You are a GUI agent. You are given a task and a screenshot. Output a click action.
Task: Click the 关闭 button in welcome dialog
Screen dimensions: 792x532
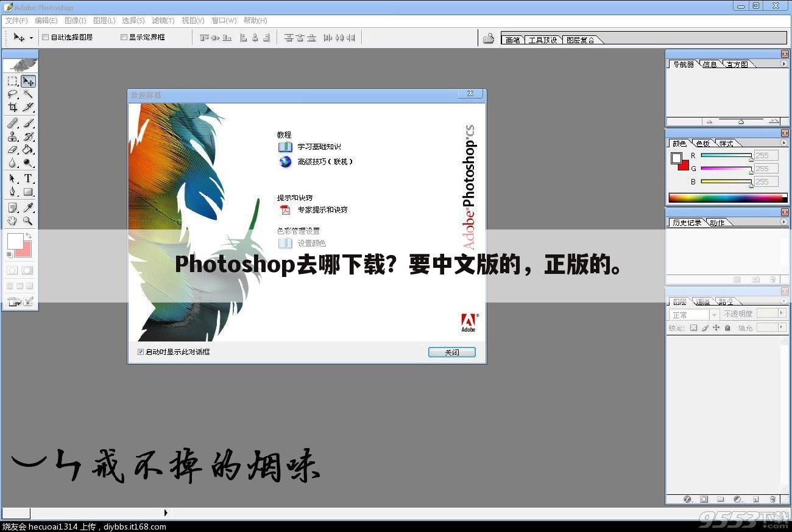pos(451,352)
